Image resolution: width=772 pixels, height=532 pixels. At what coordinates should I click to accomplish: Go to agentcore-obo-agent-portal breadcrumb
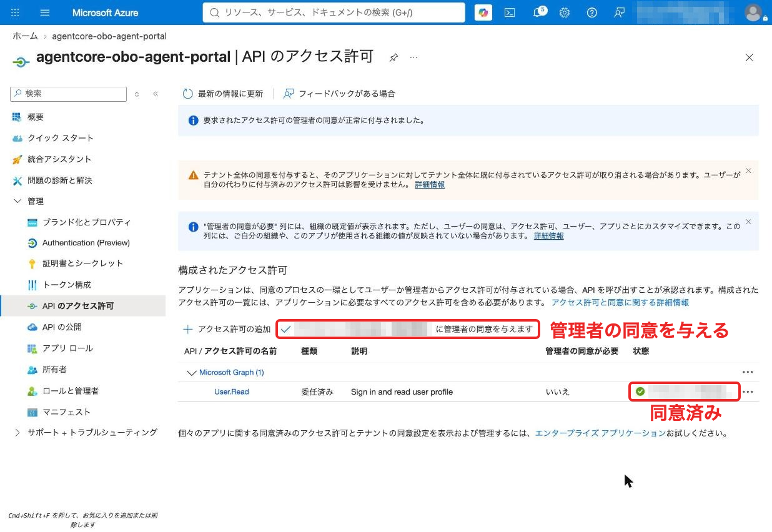tap(109, 36)
